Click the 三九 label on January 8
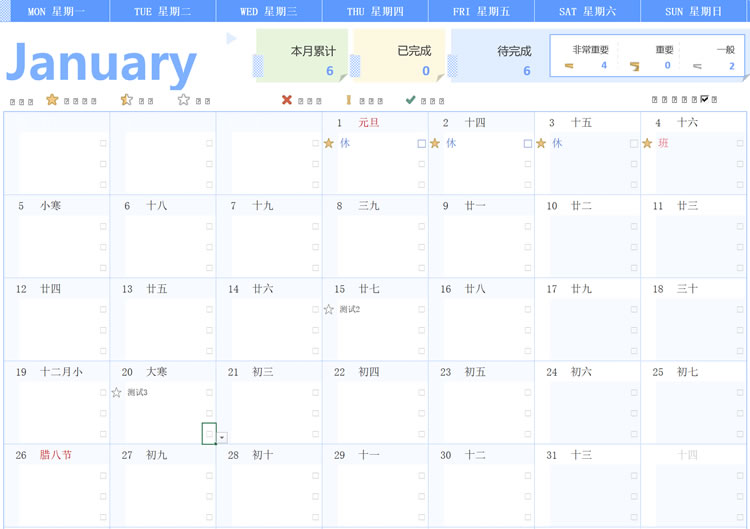This screenshot has width=750, height=529. click(369, 206)
